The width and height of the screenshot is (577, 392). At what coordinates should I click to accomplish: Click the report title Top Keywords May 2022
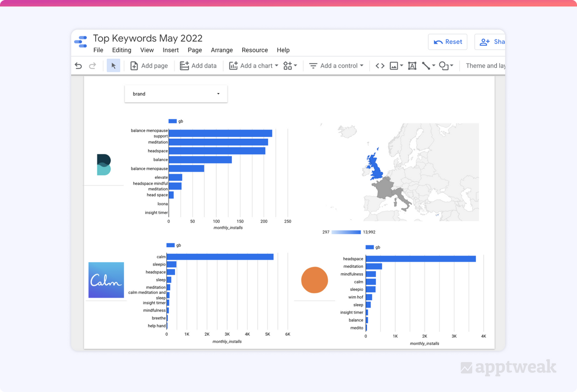click(148, 38)
